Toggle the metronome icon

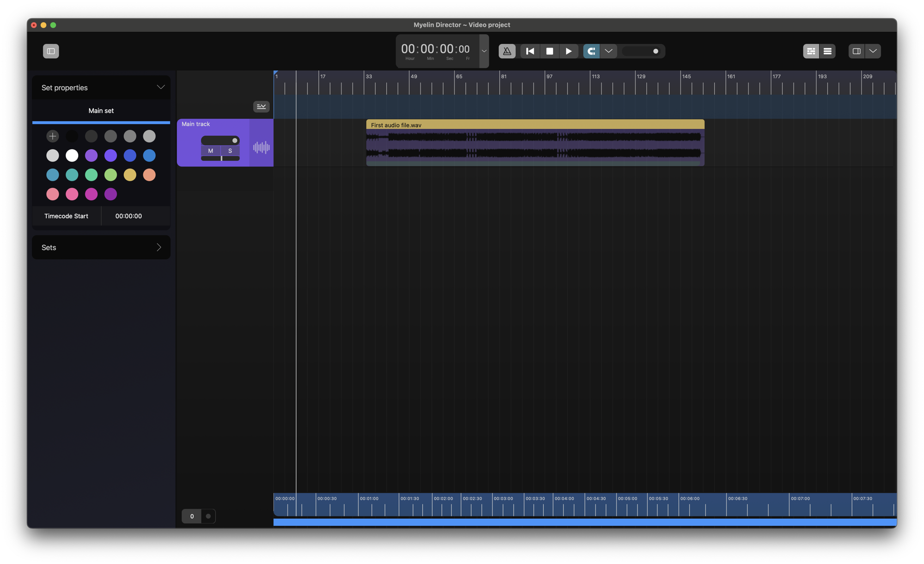click(507, 51)
